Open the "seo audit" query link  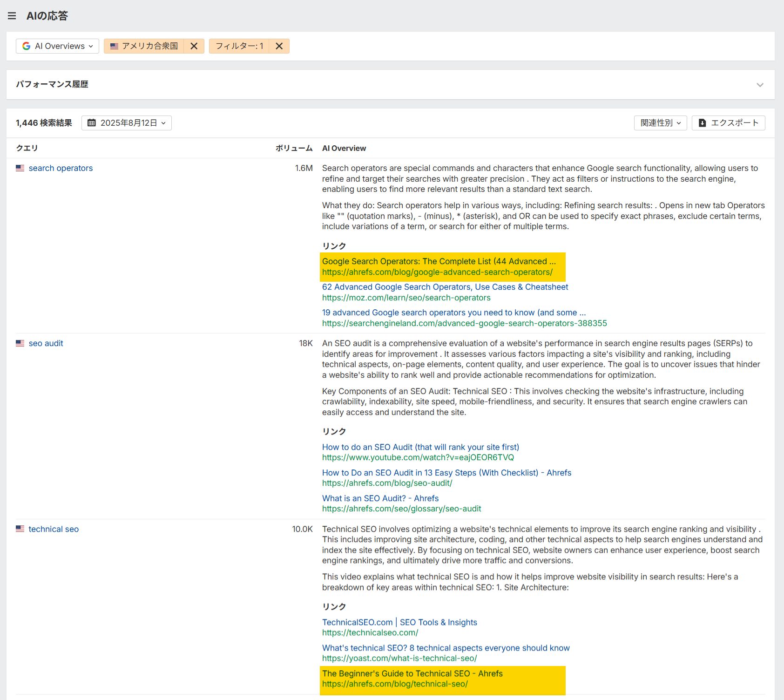(46, 343)
